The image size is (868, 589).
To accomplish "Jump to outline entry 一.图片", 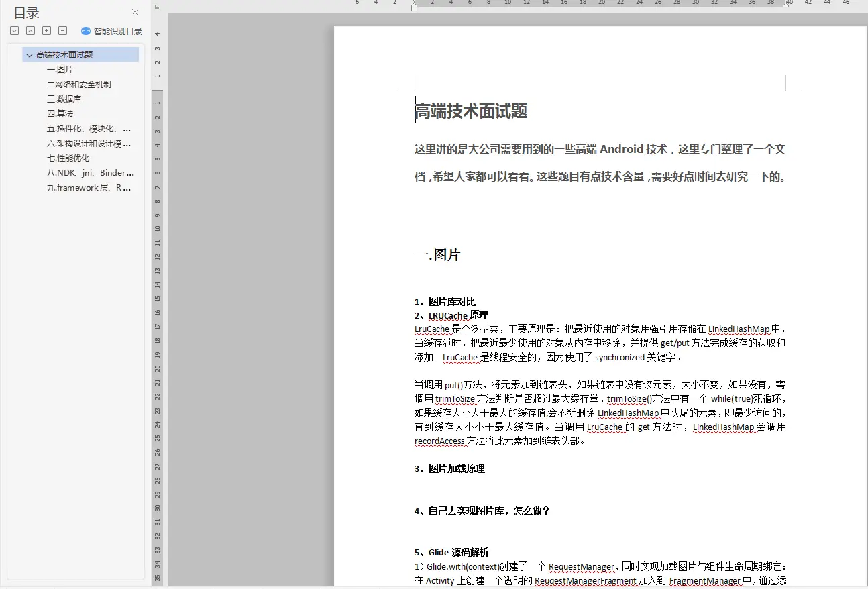I will point(60,70).
